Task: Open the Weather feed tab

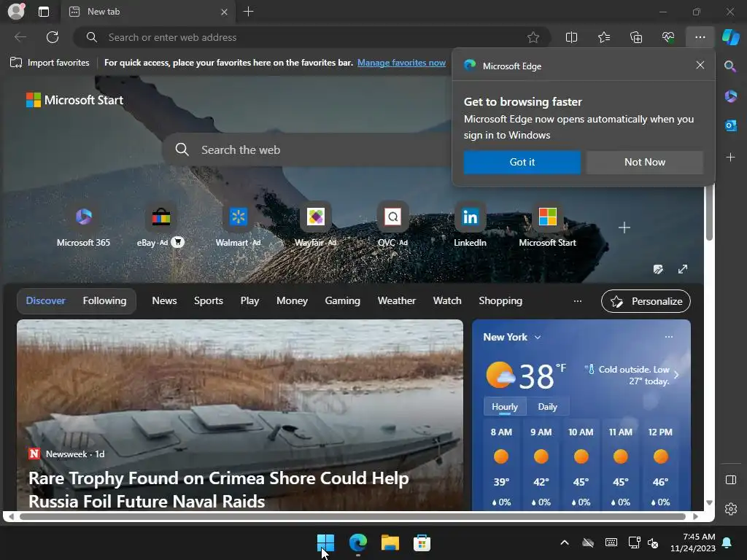Action: click(x=396, y=301)
